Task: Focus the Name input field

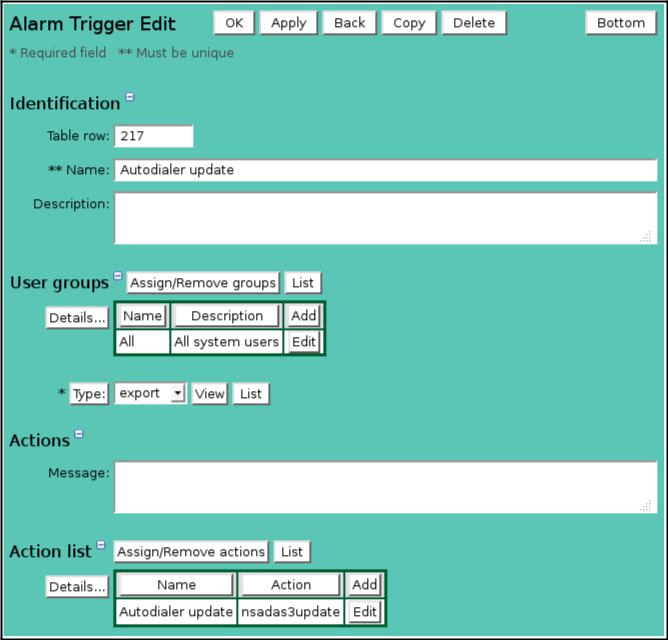Action: click(386, 170)
